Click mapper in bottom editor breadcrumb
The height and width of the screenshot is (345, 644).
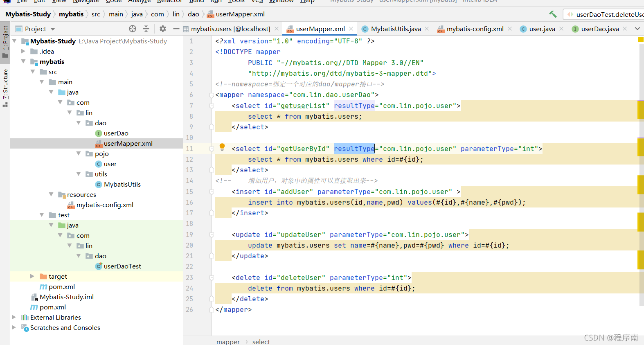coord(228,342)
